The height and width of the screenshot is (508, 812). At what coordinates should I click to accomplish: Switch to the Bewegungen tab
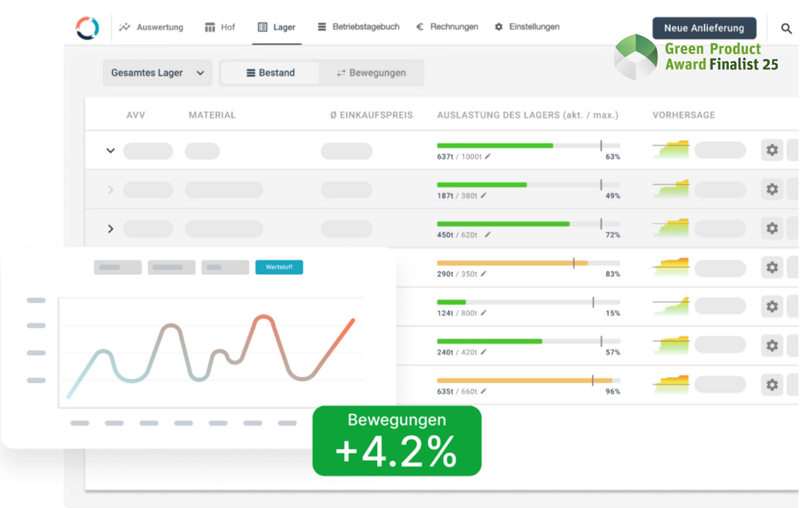(x=371, y=73)
